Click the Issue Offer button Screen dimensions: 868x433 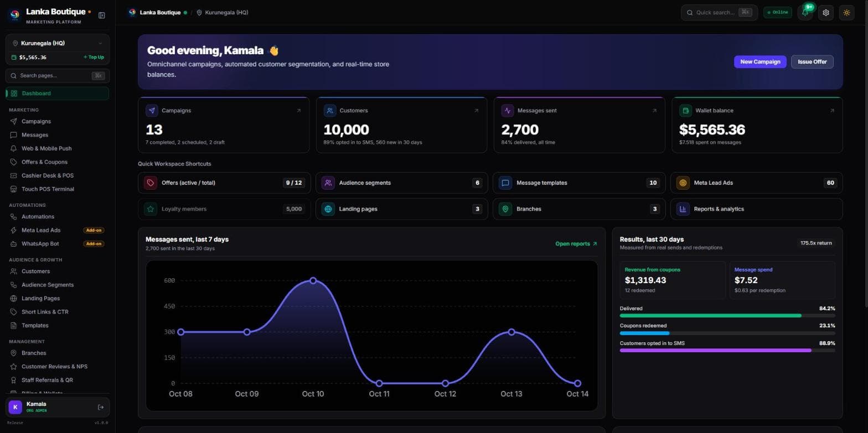pyautogui.click(x=812, y=62)
